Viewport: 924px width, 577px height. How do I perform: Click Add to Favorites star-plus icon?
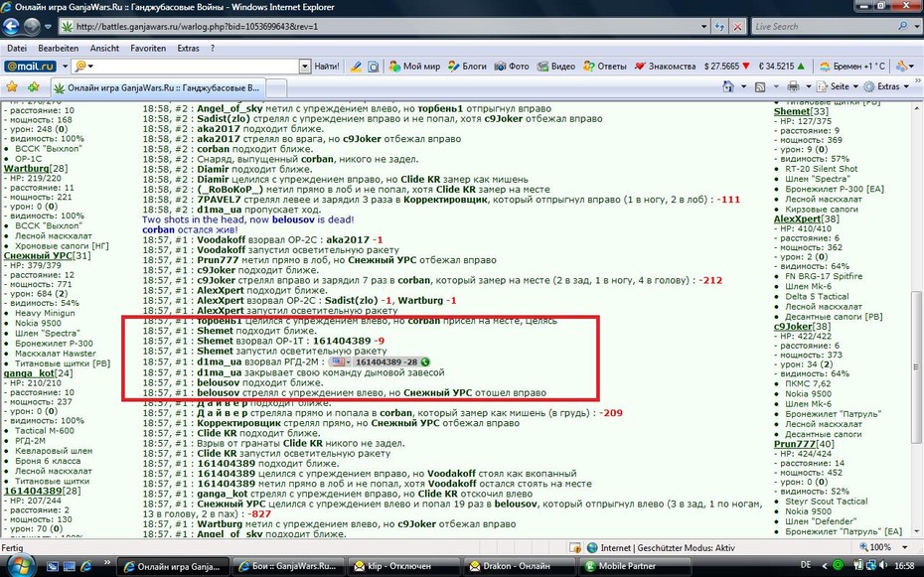(x=33, y=87)
